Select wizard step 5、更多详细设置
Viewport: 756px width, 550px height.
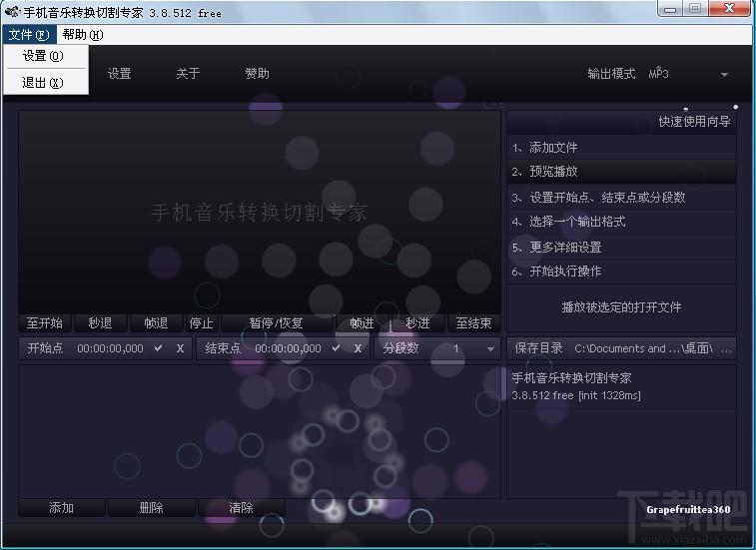click(621, 248)
